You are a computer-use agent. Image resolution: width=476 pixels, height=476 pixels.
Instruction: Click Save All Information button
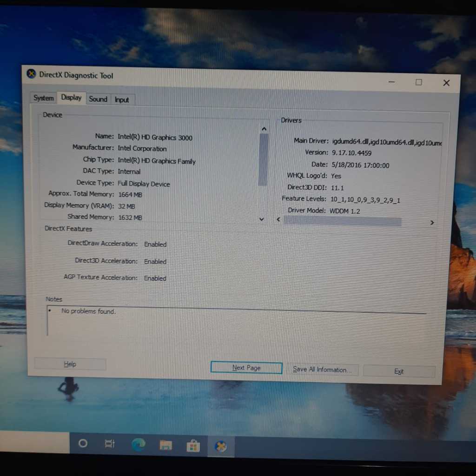coord(322,370)
